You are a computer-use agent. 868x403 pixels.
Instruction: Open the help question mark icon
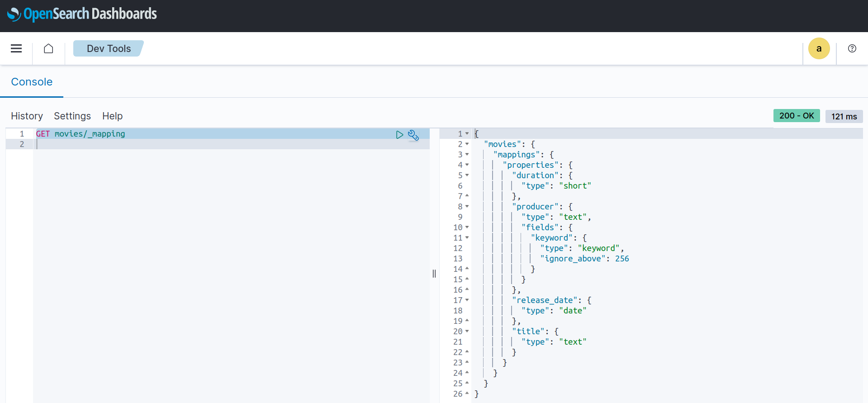pos(852,48)
